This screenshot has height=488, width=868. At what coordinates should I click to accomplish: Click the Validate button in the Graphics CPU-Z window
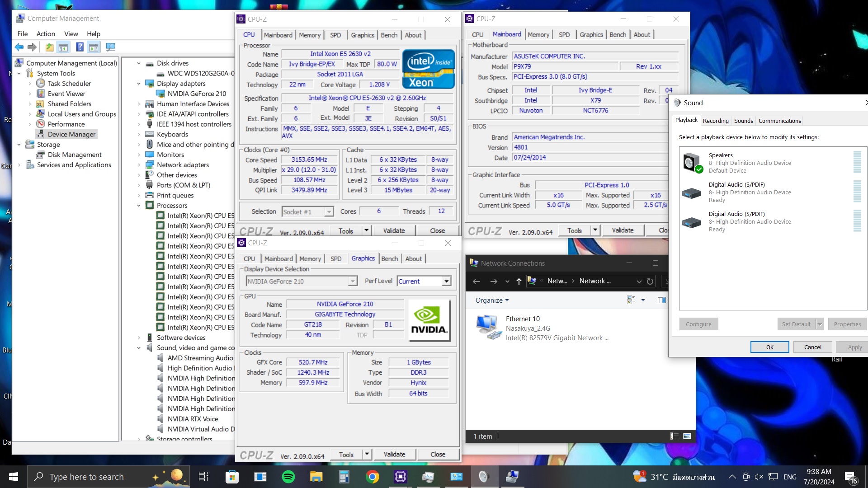tap(394, 454)
